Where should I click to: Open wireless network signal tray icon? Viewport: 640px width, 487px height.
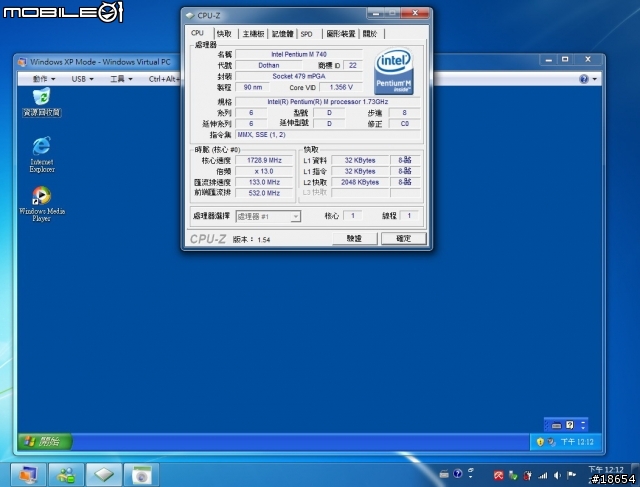pos(542,475)
